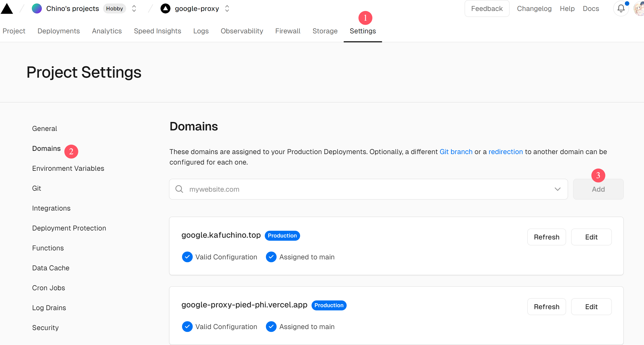Open the team switcher chevrons
The width and height of the screenshot is (644, 345).
click(x=134, y=9)
